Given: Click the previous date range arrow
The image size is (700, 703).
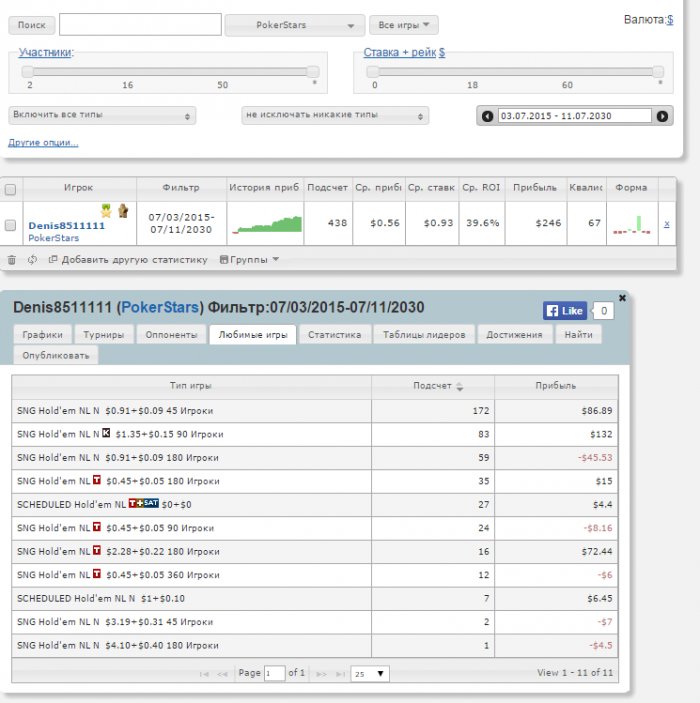Looking at the screenshot, I should pos(487,116).
